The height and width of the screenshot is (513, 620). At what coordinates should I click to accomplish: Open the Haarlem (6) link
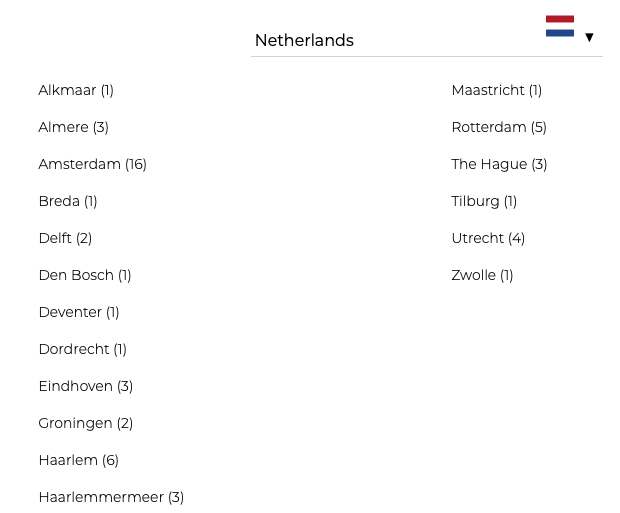pyautogui.click(x=78, y=460)
